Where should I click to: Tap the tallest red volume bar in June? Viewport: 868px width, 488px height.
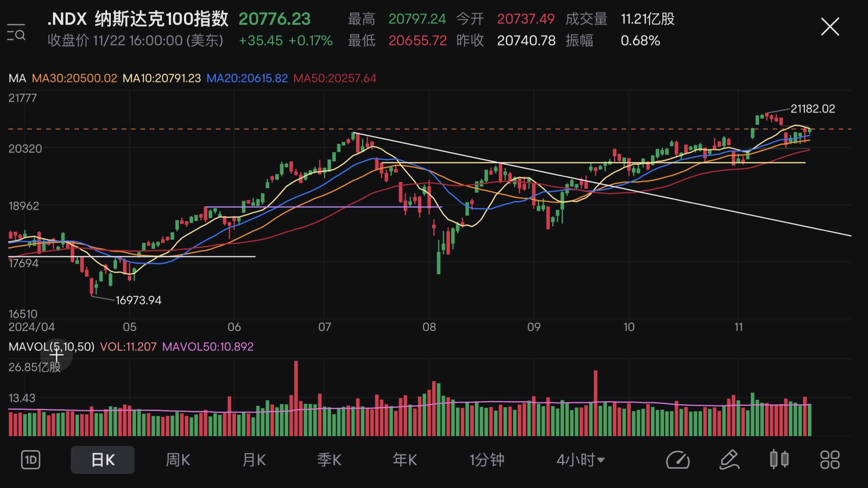pos(296,398)
